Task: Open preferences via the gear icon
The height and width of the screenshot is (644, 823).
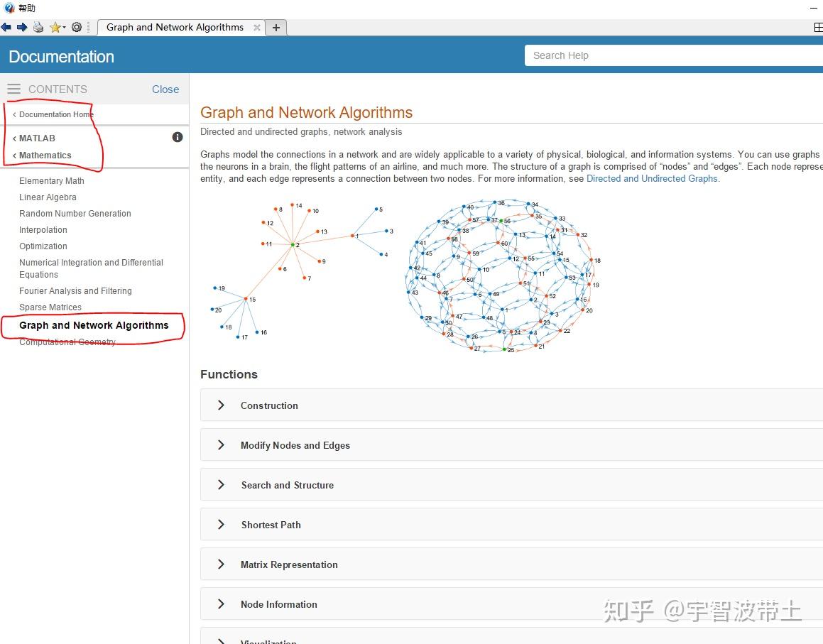Action: tap(77, 27)
